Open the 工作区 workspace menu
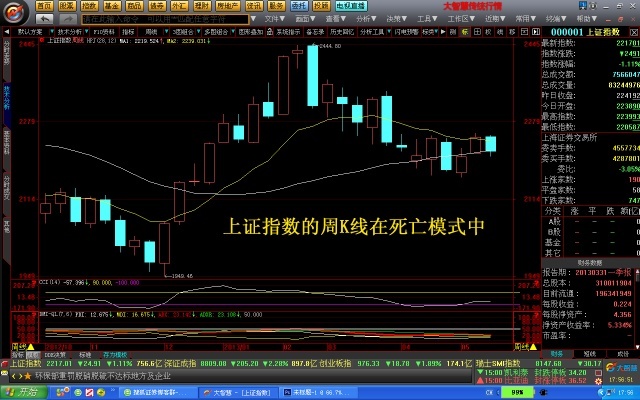This screenshot has height=400, width=640. pyautogui.click(x=461, y=19)
